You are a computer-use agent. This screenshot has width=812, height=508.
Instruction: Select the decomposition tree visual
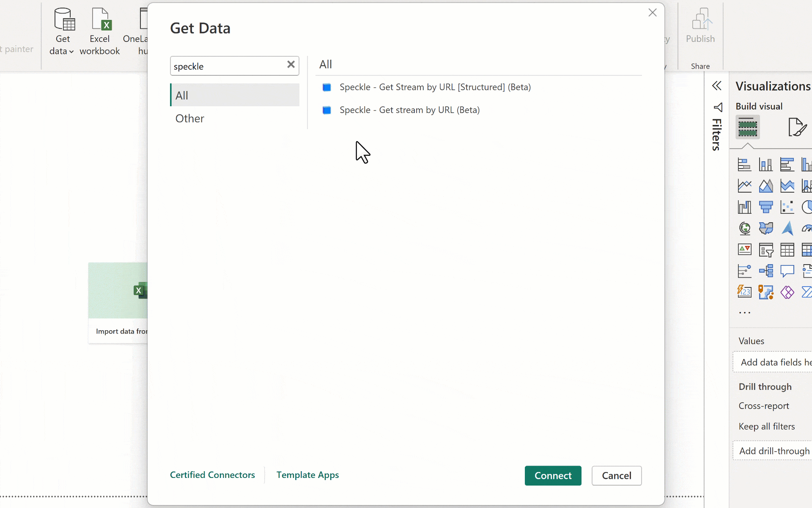click(766, 271)
